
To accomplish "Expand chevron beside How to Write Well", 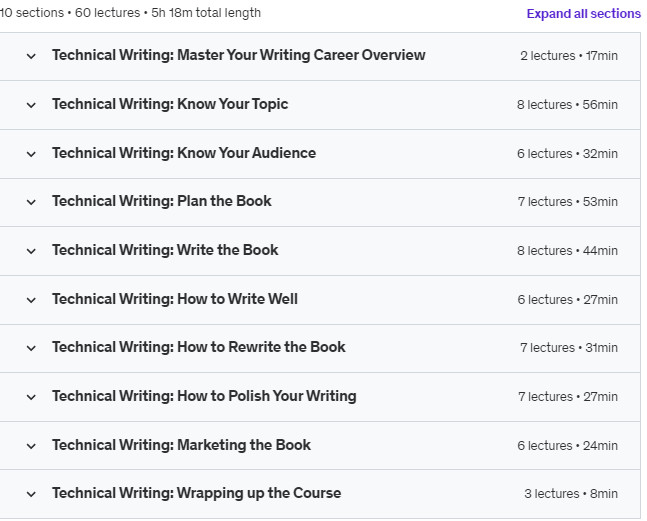I will [x=31, y=300].
